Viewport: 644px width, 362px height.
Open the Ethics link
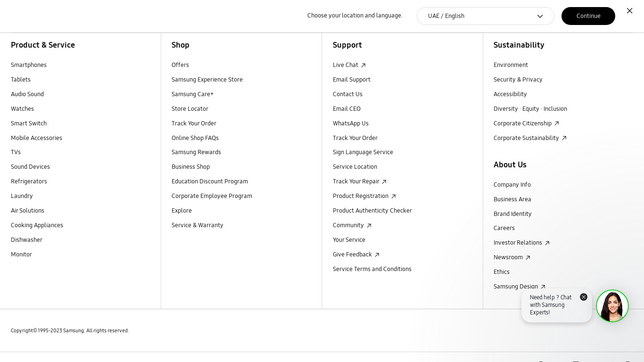tap(502, 272)
